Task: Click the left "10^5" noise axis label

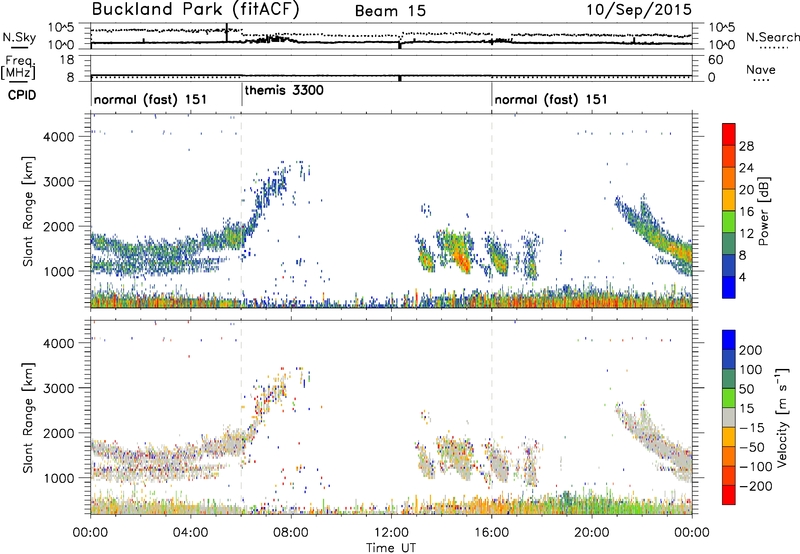Action: tap(61, 27)
